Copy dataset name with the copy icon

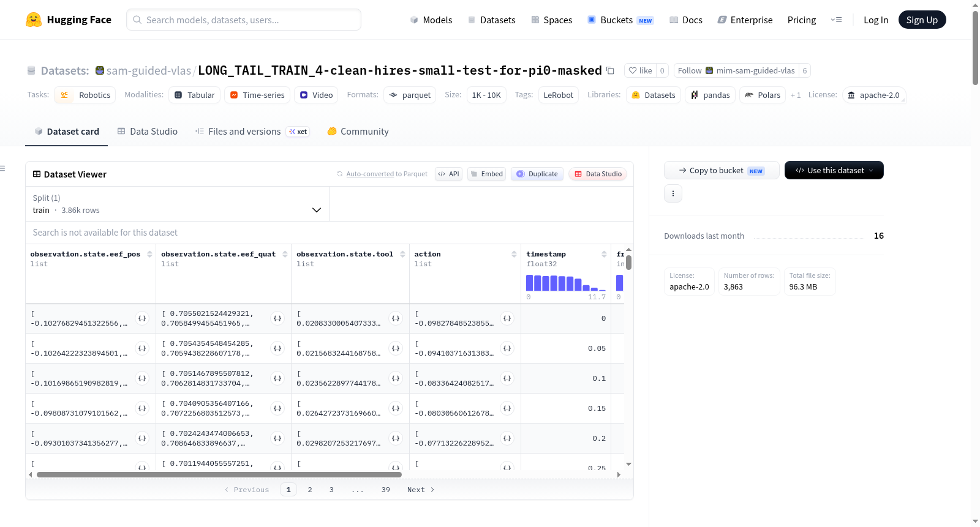[610, 70]
